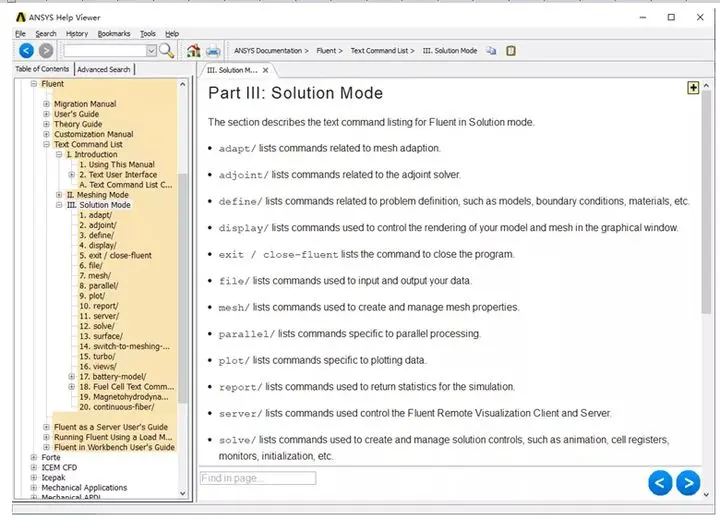Click the yellow plus expand-all icon
This screenshot has width=720, height=520.
point(693,88)
